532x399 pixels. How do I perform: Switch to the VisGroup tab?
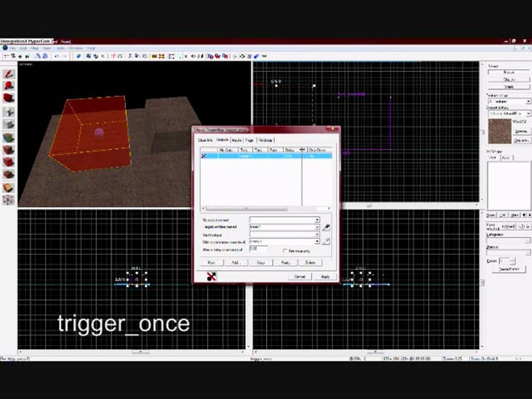pyautogui.click(x=265, y=140)
